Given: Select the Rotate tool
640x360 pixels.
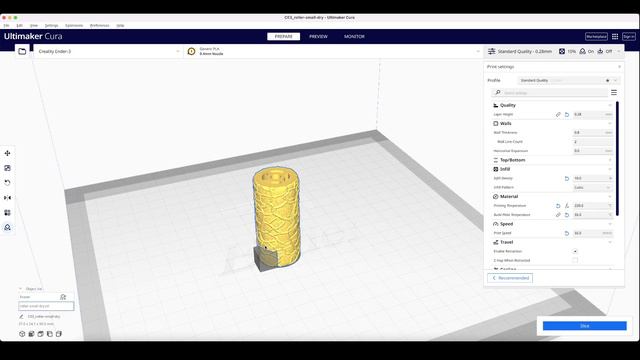Looking at the screenshot, I should 7,183.
